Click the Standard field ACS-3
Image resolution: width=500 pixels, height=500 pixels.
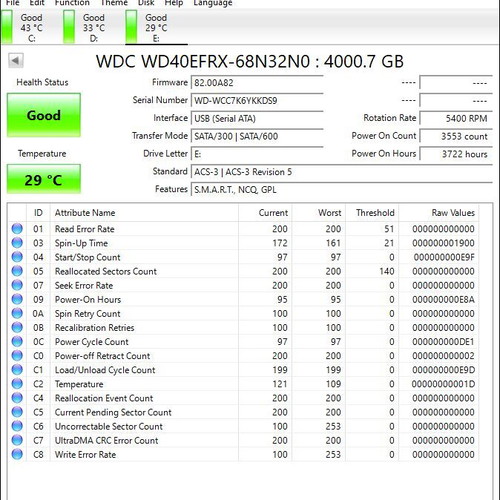(x=342, y=172)
